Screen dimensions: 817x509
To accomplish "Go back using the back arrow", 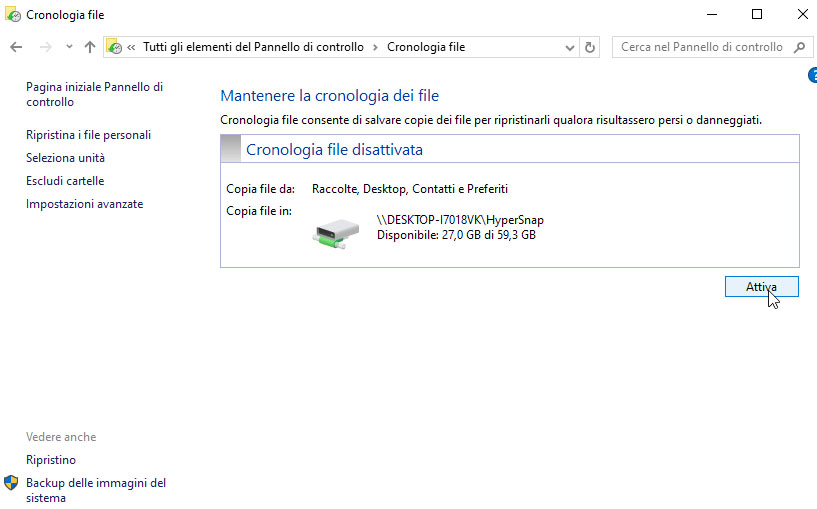I will click(x=16, y=47).
